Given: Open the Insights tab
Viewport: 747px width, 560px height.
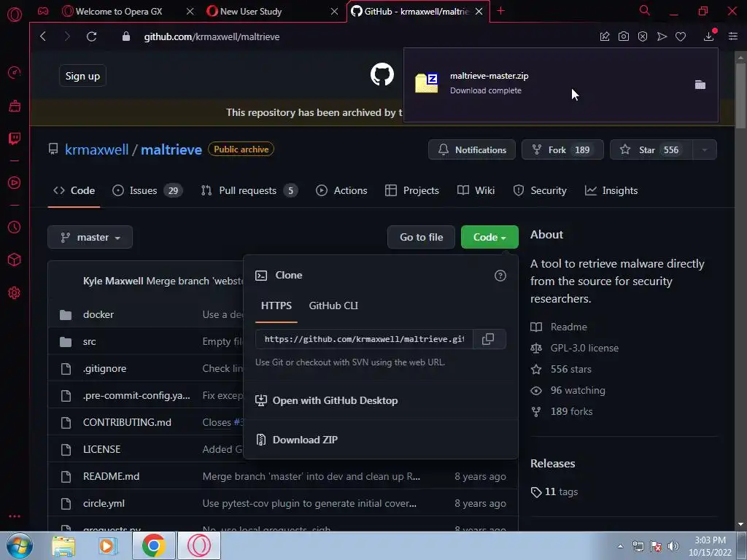Looking at the screenshot, I should point(611,190).
